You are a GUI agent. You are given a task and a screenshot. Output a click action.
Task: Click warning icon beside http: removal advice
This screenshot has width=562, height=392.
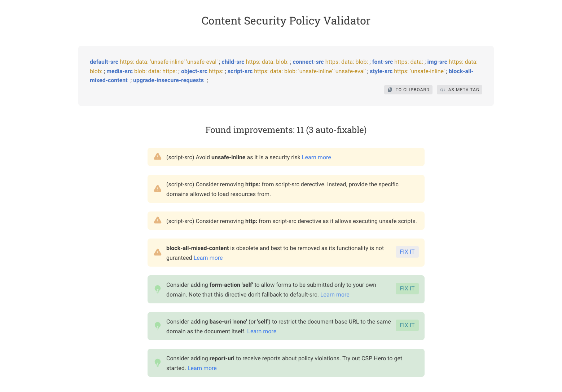pos(158,220)
